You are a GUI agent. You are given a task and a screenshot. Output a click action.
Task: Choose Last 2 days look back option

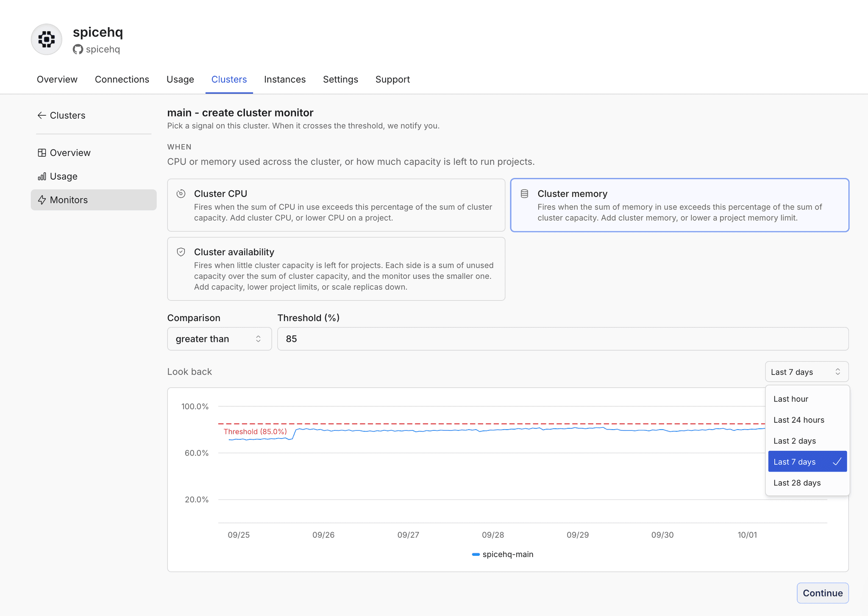(807, 441)
